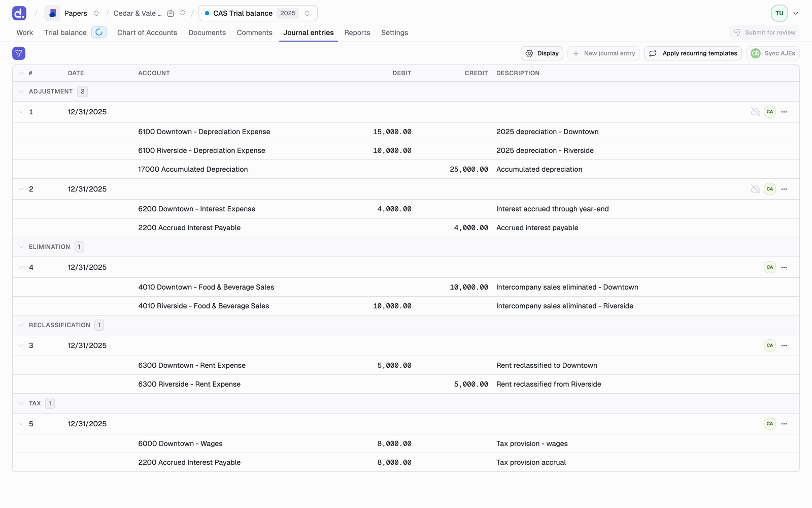
Task: Open the CAS Trial balance 2025 selector
Action: (258, 13)
